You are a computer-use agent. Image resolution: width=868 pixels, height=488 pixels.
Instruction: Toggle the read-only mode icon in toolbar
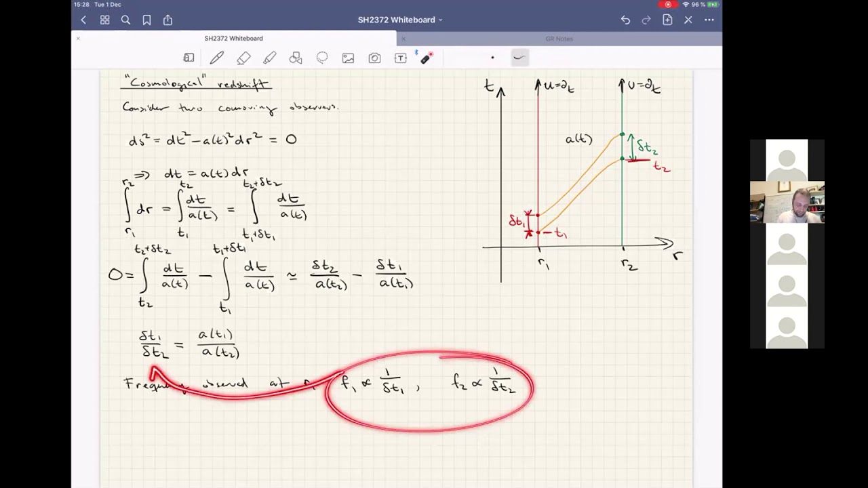189,58
